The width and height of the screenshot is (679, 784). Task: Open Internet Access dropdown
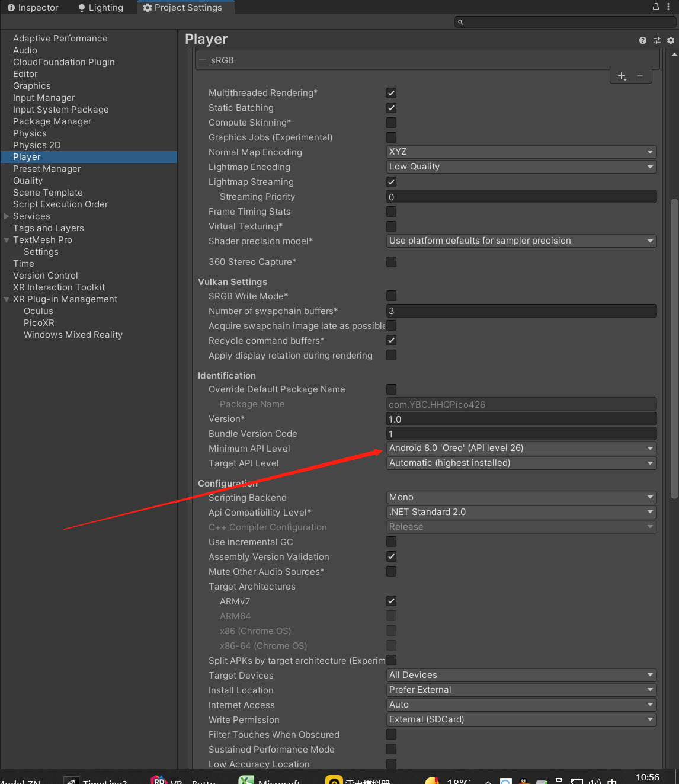[521, 705]
